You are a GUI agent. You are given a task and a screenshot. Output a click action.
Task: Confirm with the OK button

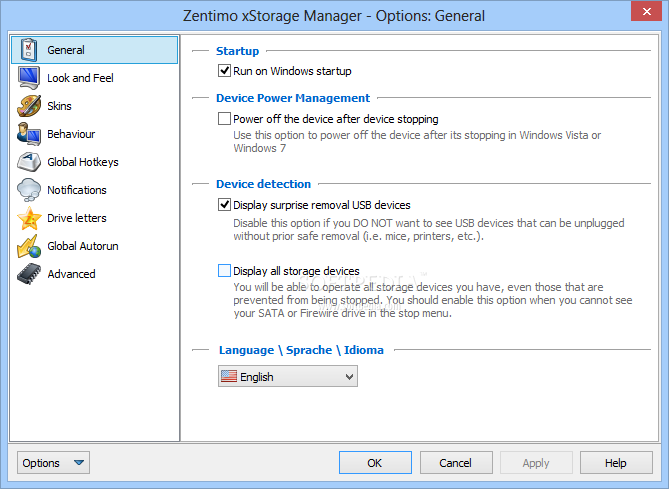click(x=375, y=463)
